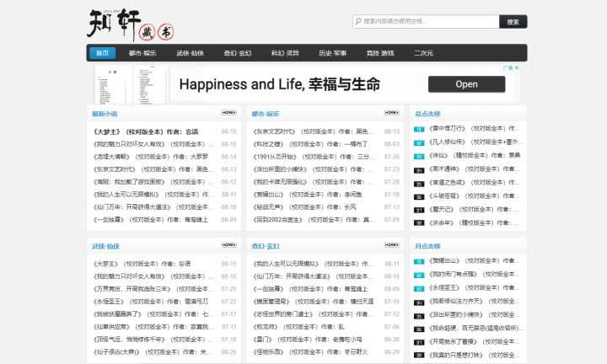Click the 搜索 search button
607x364 pixels.
click(513, 22)
